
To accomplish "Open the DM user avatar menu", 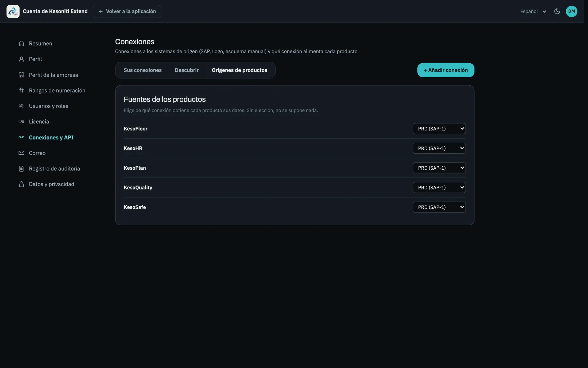I will click(571, 11).
